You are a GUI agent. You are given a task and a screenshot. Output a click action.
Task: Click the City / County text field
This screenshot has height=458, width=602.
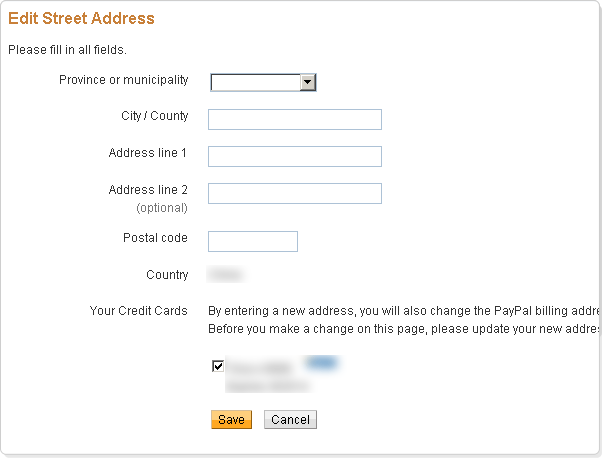point(295,120)
